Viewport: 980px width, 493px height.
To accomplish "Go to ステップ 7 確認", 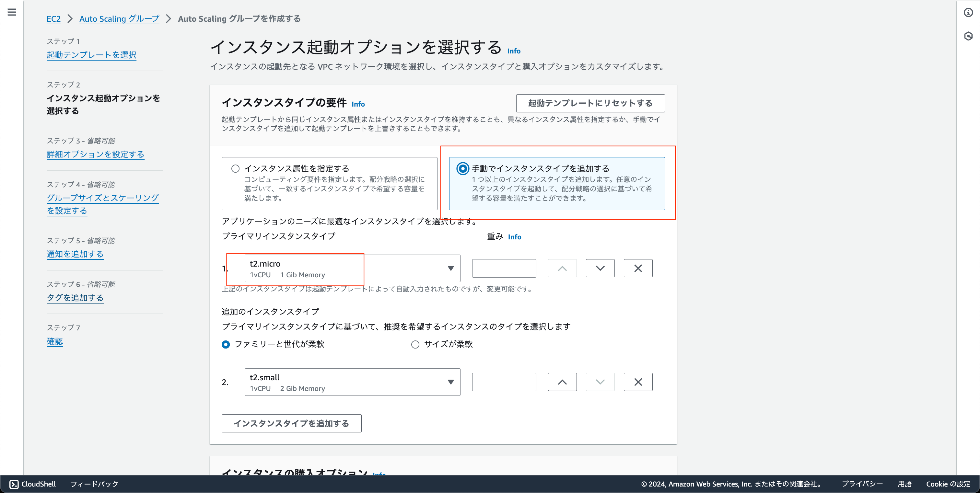I will point(54,341).
